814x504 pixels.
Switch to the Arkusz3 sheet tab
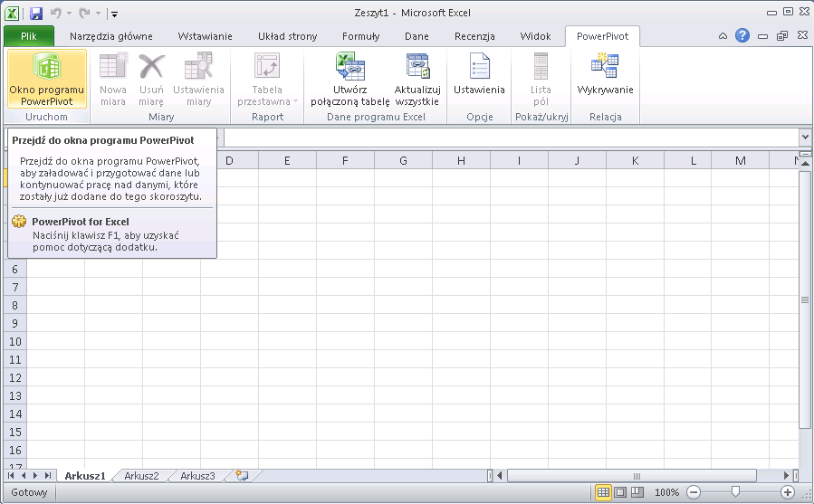pos(197,475)
